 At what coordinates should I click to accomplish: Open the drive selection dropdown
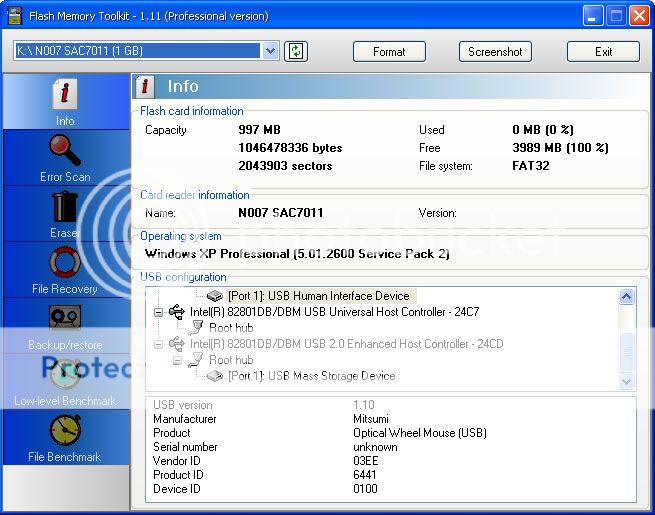coord(270,51)
